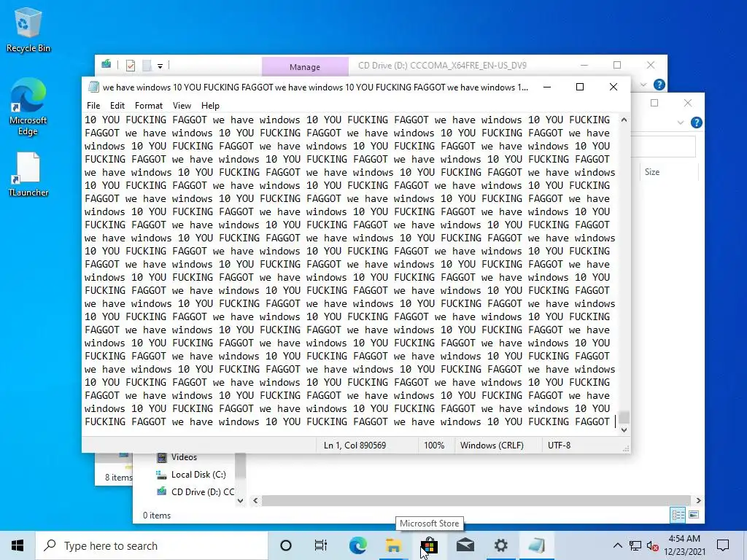Viewport: 747px width, 560px height.
Task: Click the muted volume tray icon
Action: (652, 545)
